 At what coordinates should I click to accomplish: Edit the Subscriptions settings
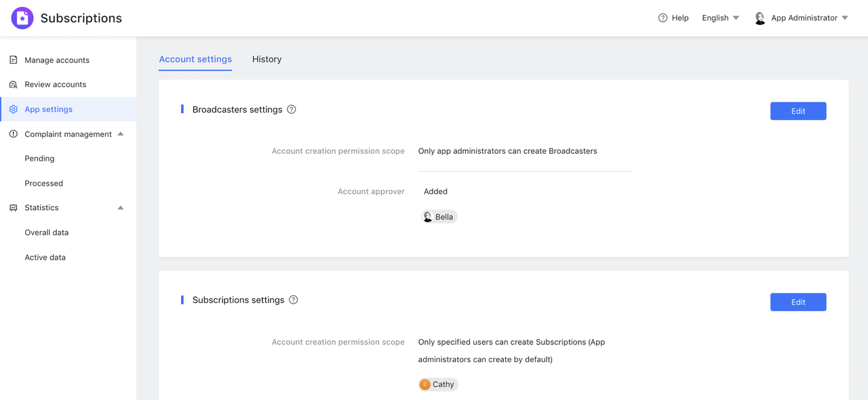[x=797, y=302]
